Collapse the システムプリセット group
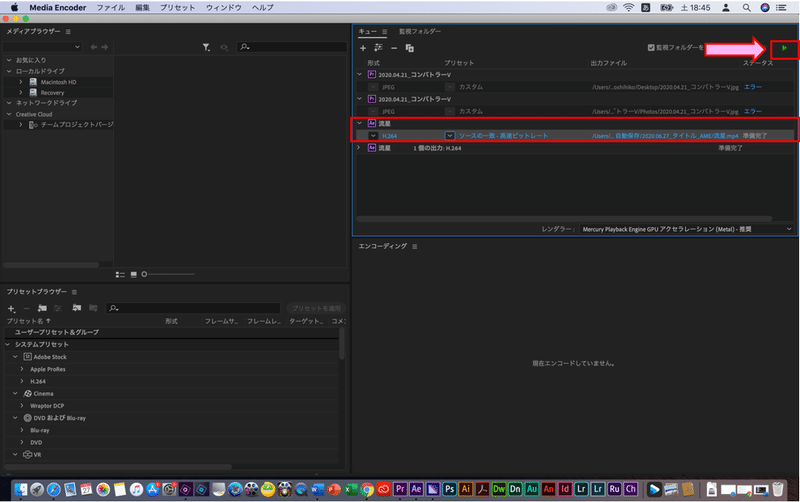 [x=8, y=344]
